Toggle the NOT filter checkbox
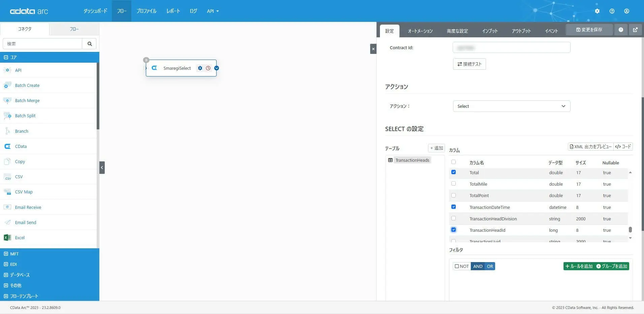 click(457, 266)
